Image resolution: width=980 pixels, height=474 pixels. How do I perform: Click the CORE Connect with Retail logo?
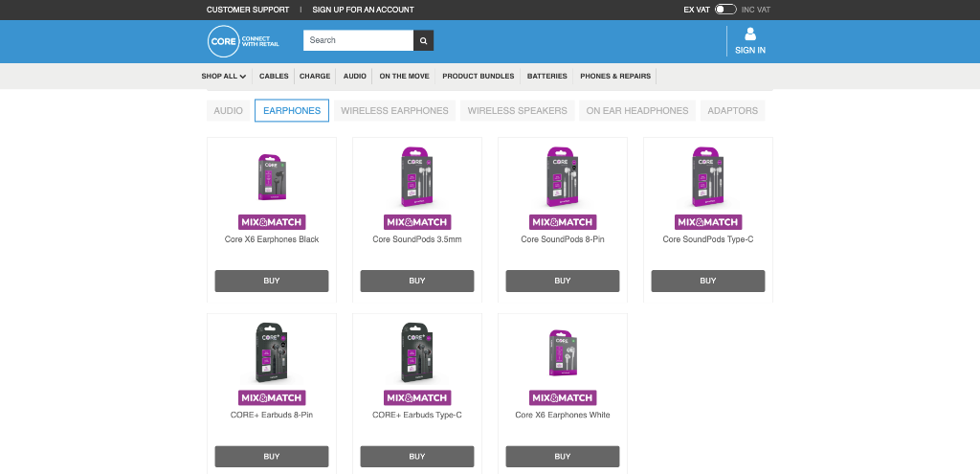pos(243,41)
